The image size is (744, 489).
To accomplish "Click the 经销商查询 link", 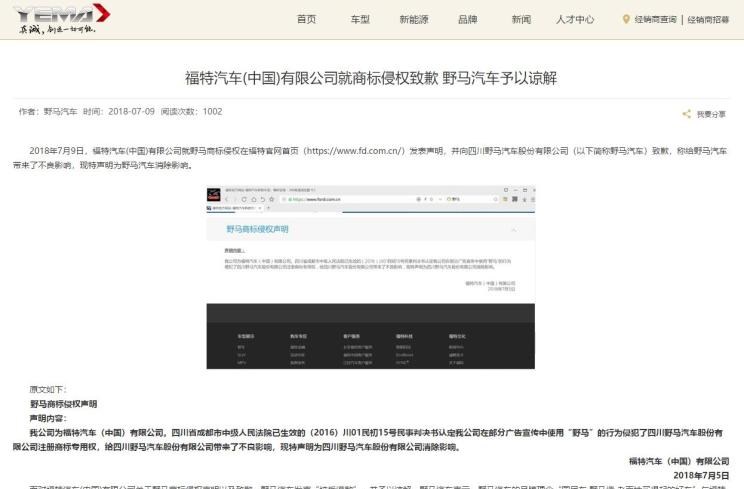I will click(x=655, y=19).
